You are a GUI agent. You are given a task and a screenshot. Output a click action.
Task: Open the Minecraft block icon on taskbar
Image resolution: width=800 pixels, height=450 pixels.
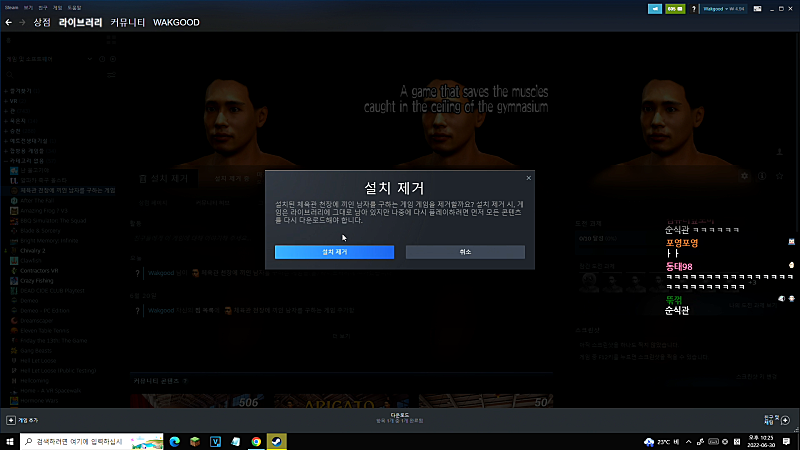click(195, 441)
